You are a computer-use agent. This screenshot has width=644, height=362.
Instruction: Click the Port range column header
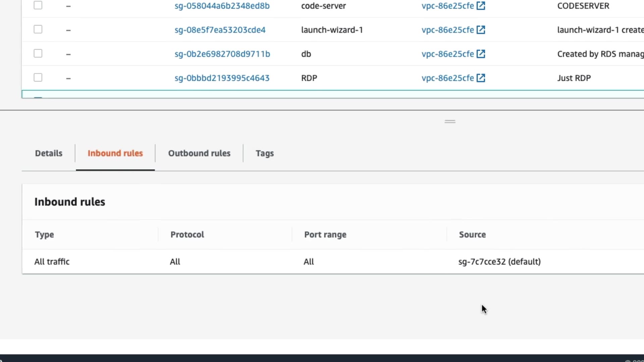pos(325,235)
